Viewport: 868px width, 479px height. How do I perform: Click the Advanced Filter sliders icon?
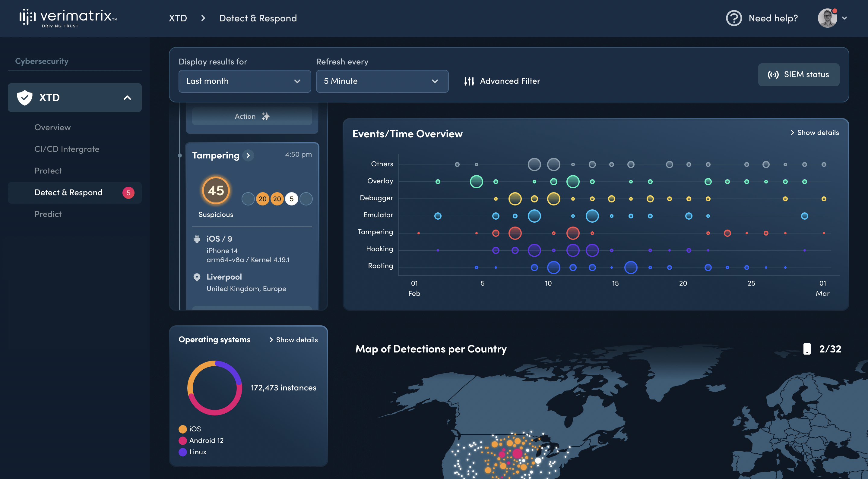pyautogui.click(x=469, y=81)
